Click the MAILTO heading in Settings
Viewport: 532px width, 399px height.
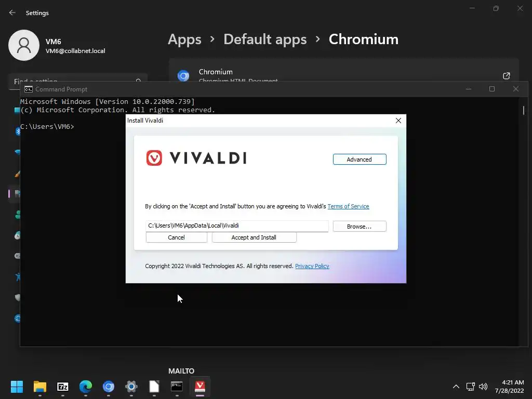point(181,371)
